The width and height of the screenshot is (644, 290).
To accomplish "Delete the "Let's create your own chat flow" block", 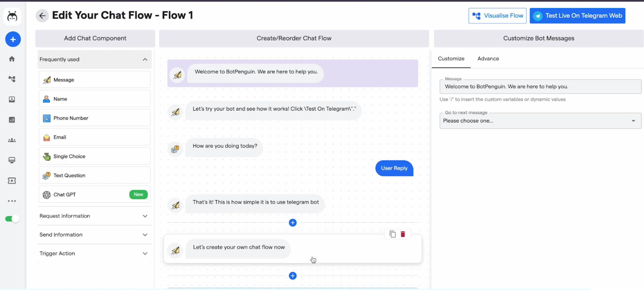I will 403,234.
